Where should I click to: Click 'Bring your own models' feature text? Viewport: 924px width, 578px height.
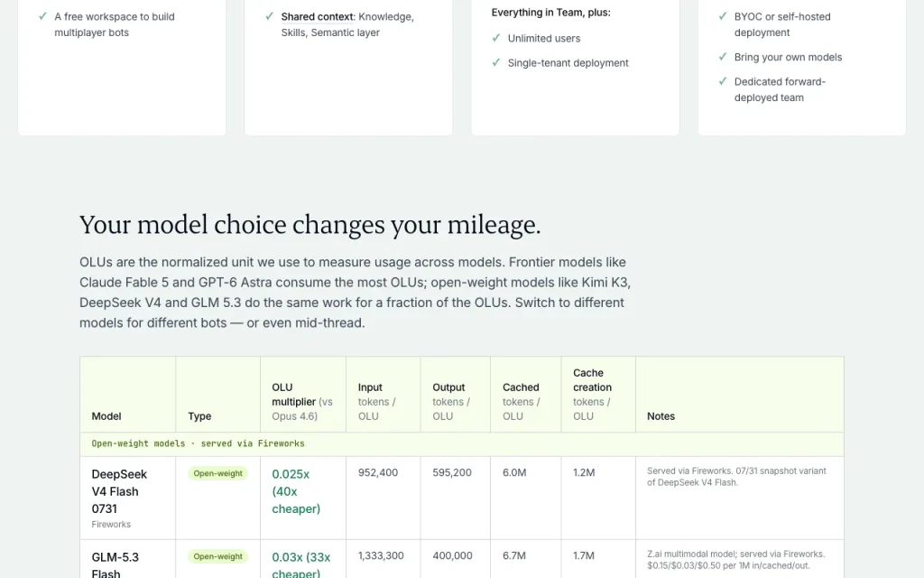click(788, 57)
